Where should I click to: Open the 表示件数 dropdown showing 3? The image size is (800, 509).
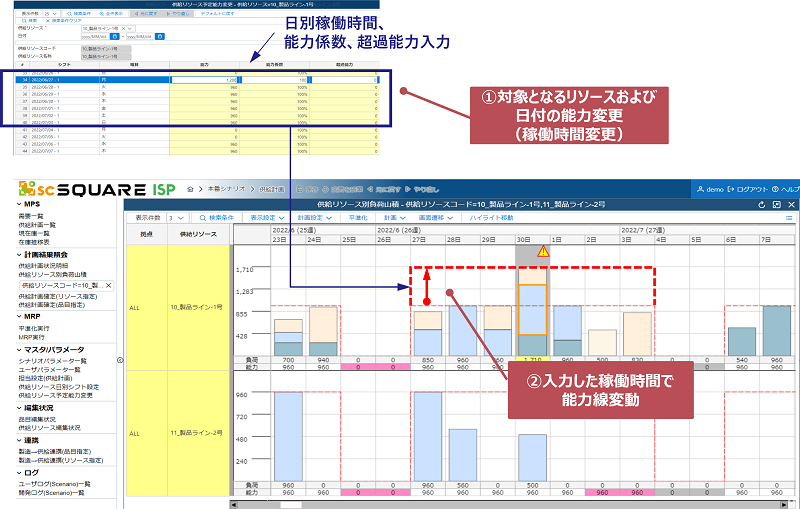click(177, 216)
